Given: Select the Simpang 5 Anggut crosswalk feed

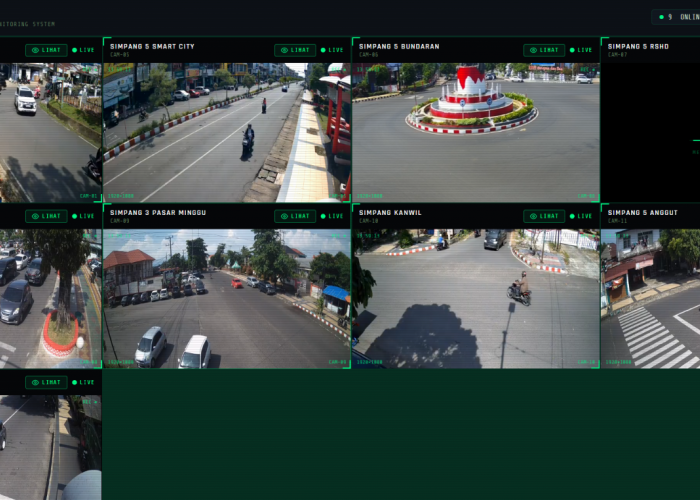Looking at the screenshot, I should tap(650, 299).
